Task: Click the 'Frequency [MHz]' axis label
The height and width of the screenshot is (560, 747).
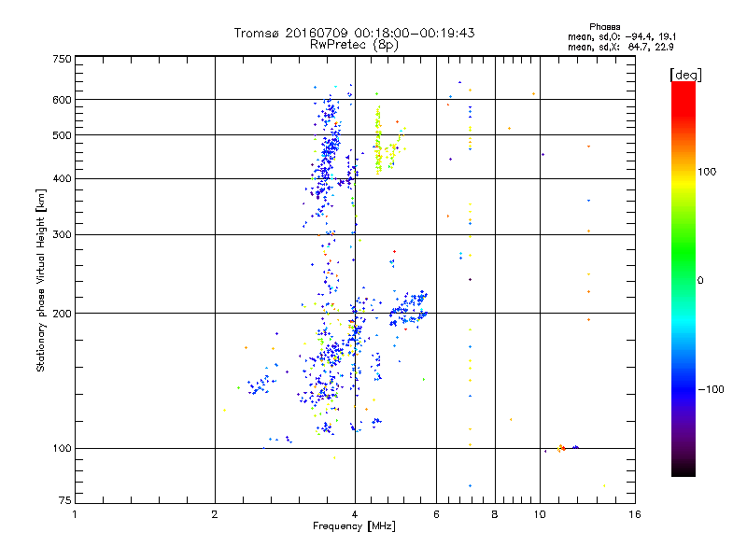Action: [x=354, y=526]
